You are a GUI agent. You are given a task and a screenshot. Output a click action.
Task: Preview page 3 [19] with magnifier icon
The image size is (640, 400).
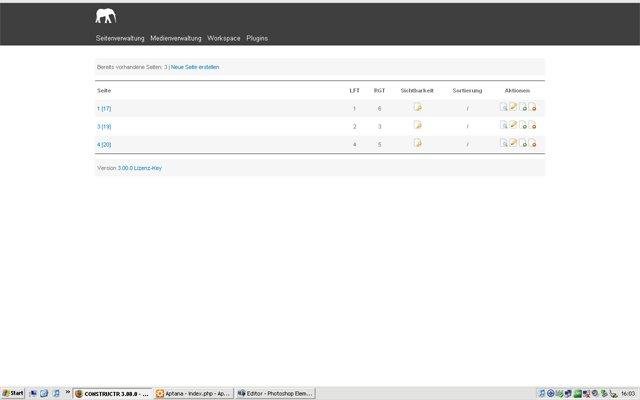pyautogui.click(x=504, y=125)
